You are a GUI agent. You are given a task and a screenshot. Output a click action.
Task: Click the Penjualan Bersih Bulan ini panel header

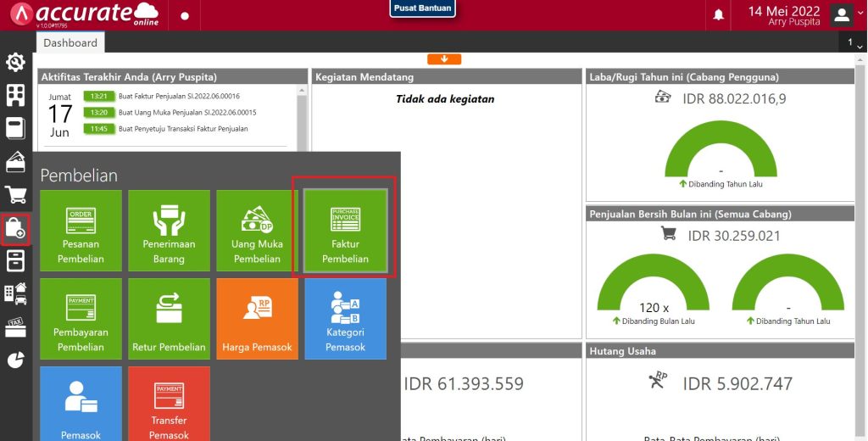(721, 214)
